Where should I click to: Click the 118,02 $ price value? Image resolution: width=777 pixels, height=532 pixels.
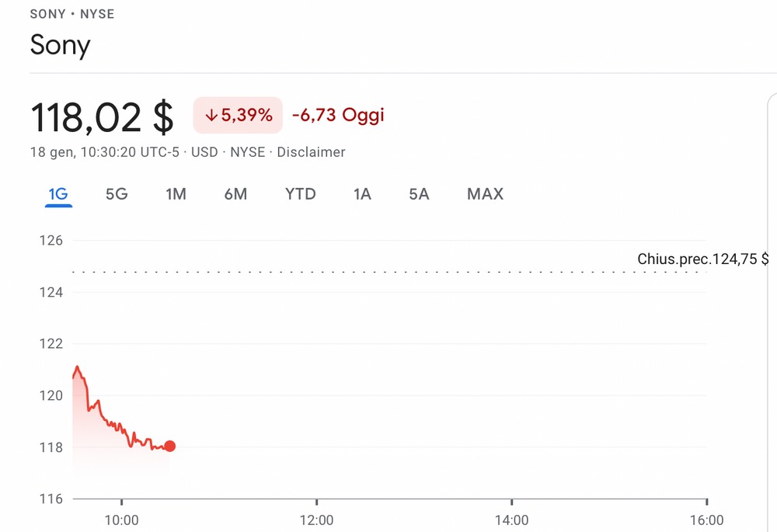point(102,117)
